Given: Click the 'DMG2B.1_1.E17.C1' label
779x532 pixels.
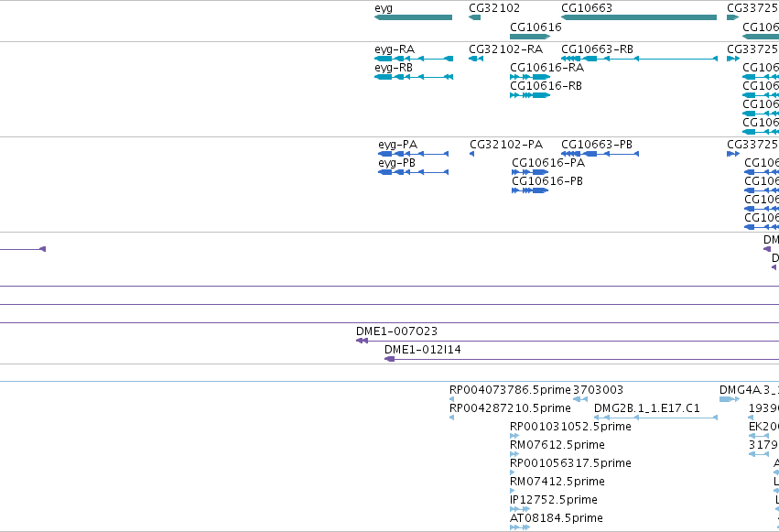Looking at the screenshot, I should (647, 408).
